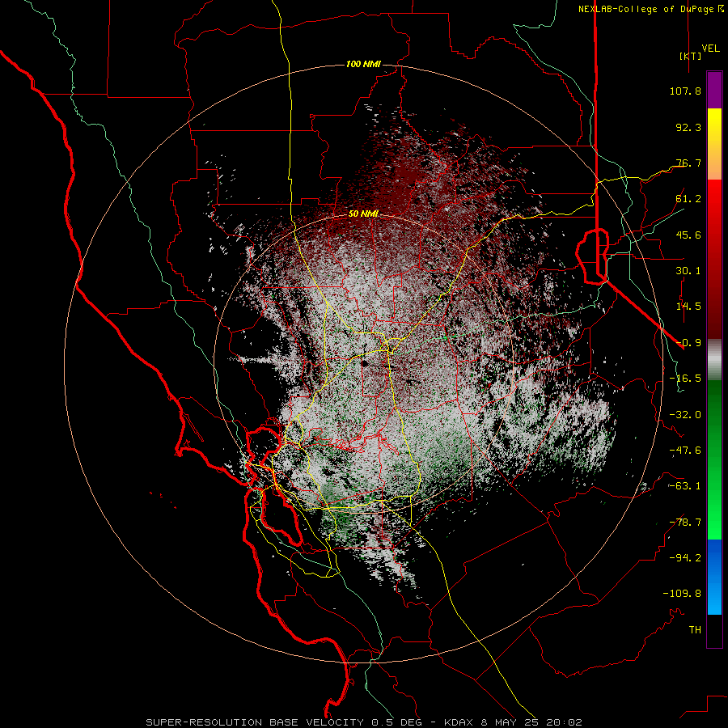Viewport: 728px width, 728px height.
Task: Click the -16.5 velocity scale value
Action: [685, 379]
